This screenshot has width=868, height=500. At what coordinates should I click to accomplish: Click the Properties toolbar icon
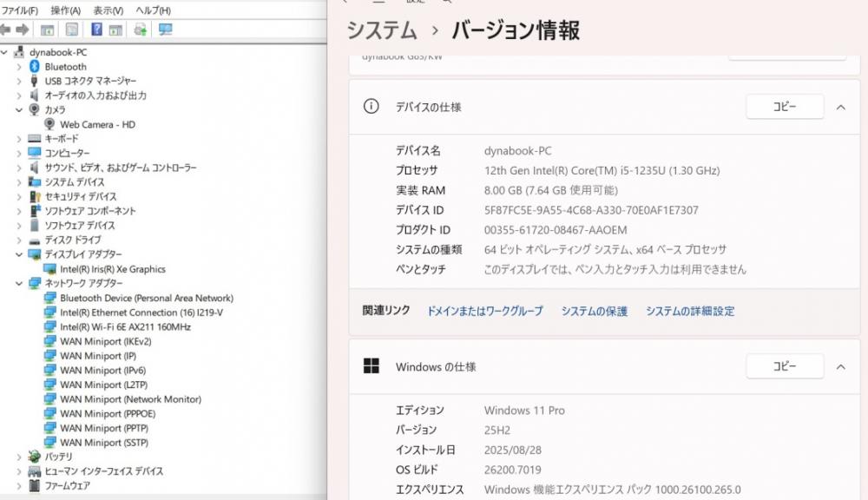coord(72,30)
